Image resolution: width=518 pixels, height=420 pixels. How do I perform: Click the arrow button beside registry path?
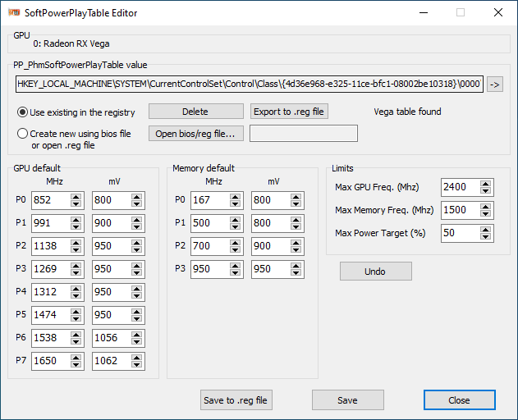(x=494, y=84)
